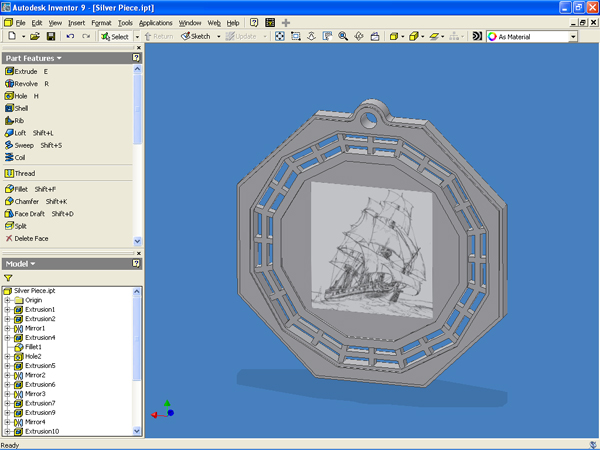This screenshot has width=600, height=450.
Task: Open the Format menu
Action: [101, 21]
